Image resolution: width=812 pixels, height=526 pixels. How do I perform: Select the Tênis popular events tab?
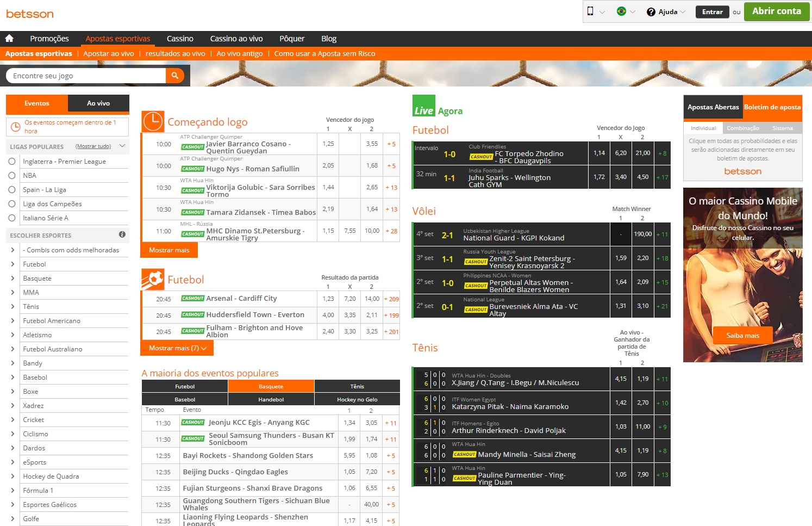pyautogui.click(x=357, y=386)
